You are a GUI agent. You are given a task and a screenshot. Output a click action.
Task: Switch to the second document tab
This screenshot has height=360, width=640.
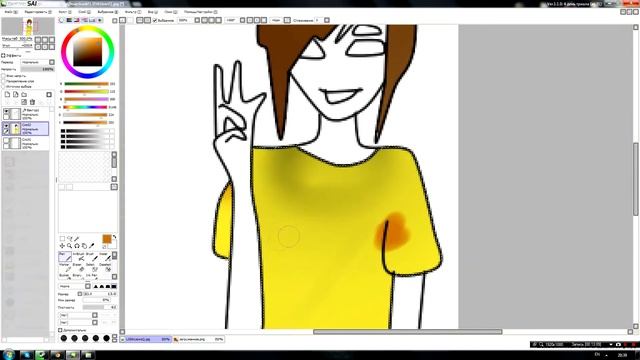point(198,339)
